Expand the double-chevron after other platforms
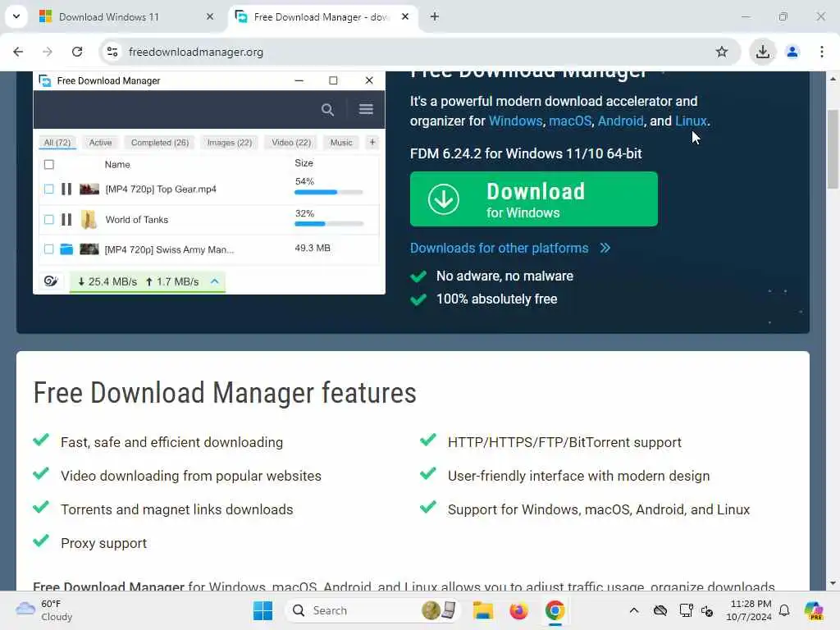The height and width of the screenshot is (630, 840). [x=605, y=248]
